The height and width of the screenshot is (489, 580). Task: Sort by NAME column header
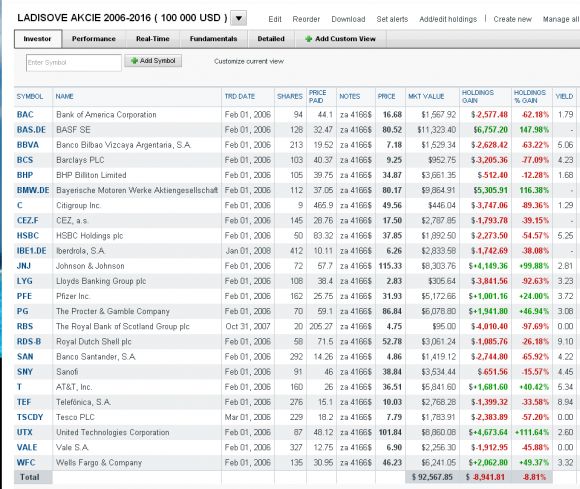tap(64, 97)
